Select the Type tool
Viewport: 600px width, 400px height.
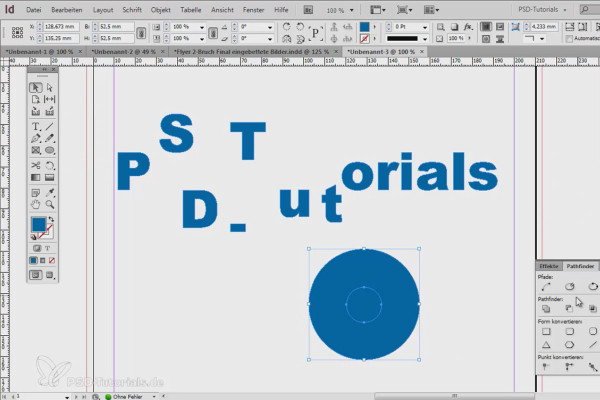(36, 126)
